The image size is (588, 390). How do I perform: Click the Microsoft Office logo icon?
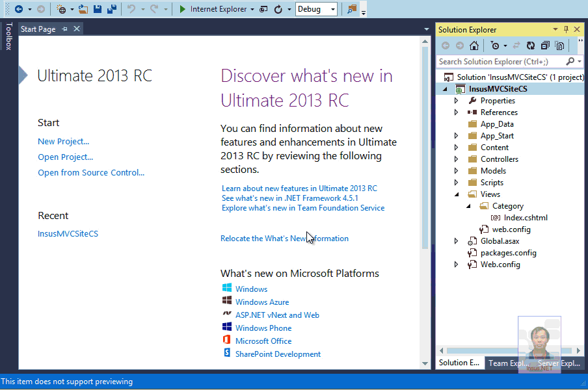coord(227,340)
